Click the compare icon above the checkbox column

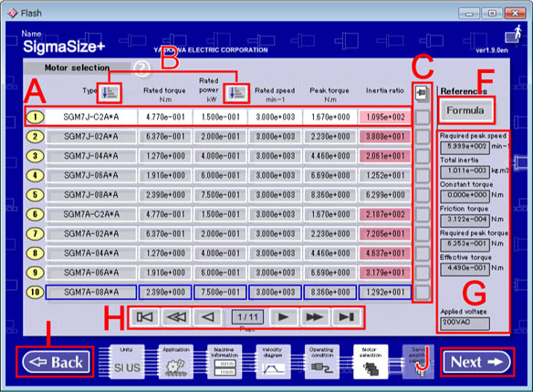[x=422, y=93]
